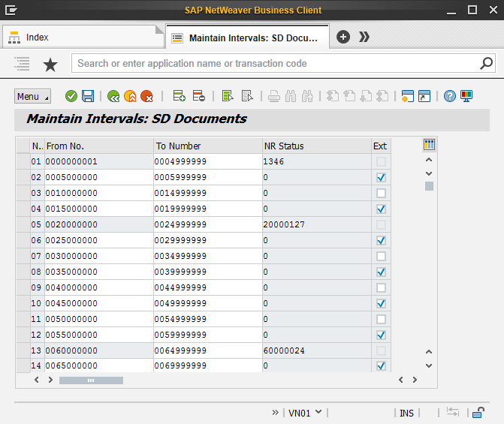Expand the VN01 transaction dropdown
The image size is (504, 424).
pos(318,412)
